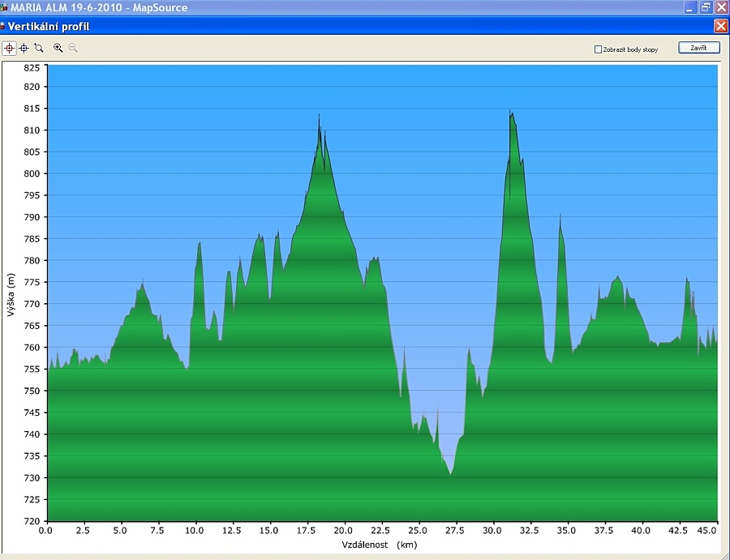The height and width of the screenshot is (560, 730).
Task: Click the zoom in magnifier icon
Action: 58,49
